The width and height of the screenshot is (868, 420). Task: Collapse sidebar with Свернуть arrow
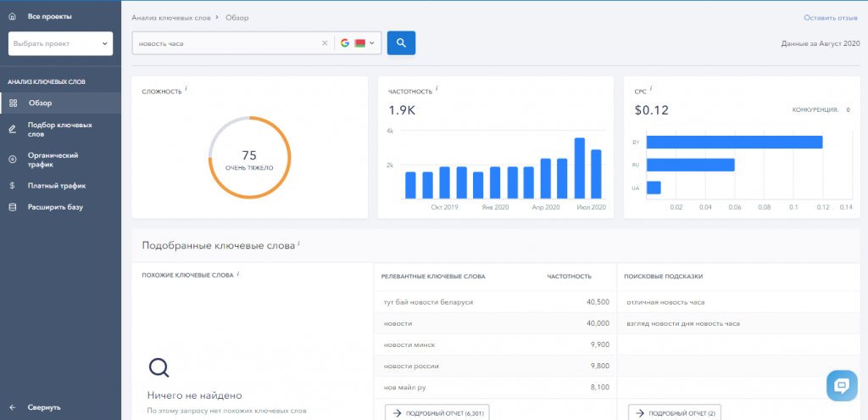click(13, 406)
